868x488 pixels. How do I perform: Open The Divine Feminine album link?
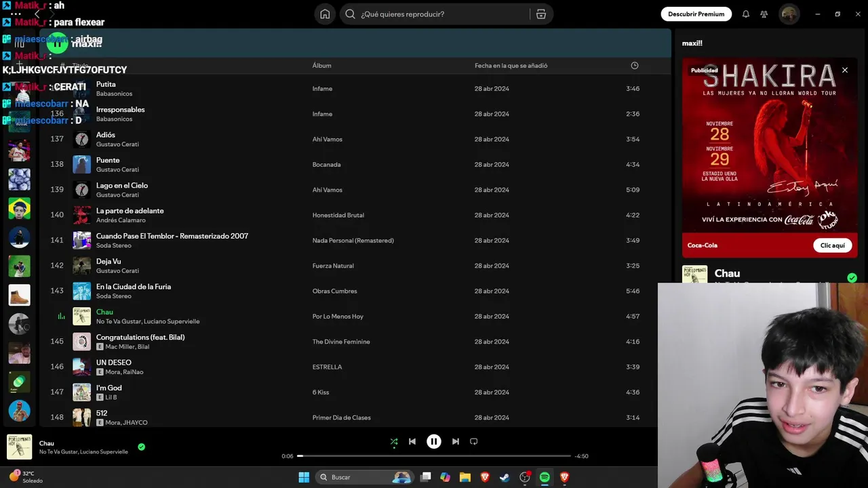pyautogui.click(x=341, y=342)
